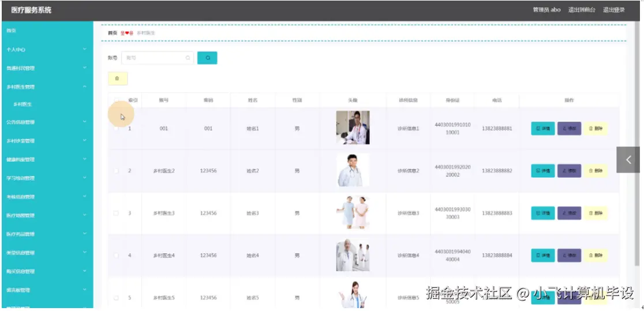644x311 pixels.
Task: Click 修改 for row 姓名3
Action: tap(569, 213)
